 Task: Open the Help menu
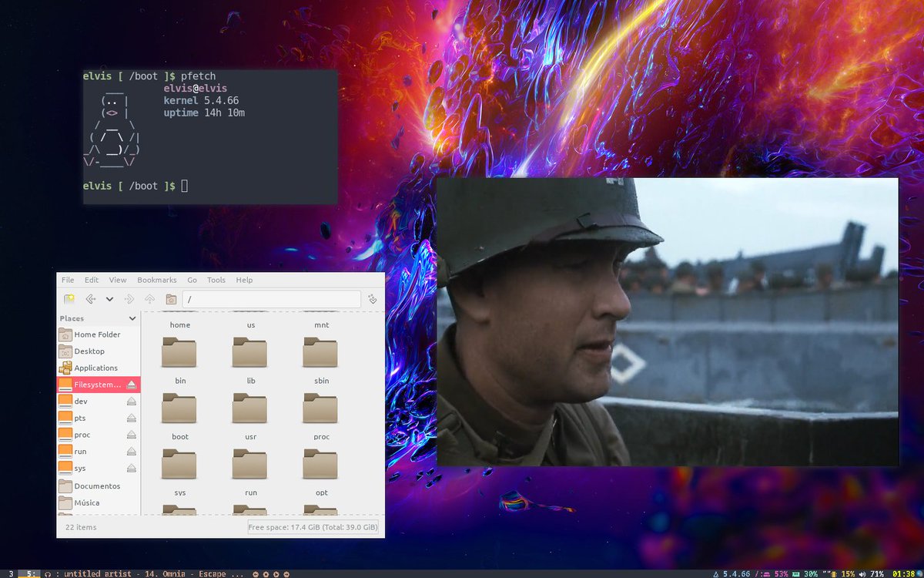(244, 280)
